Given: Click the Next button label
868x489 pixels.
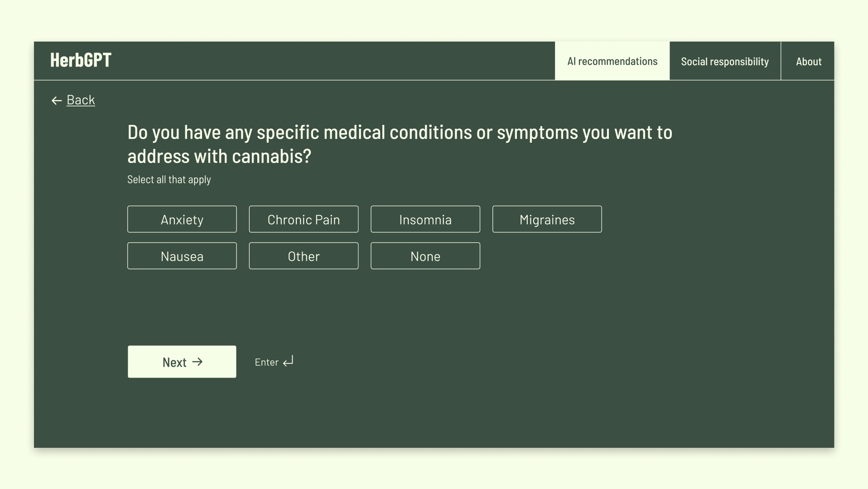Looking at the screenshot, I should click(x=174, y=362).
